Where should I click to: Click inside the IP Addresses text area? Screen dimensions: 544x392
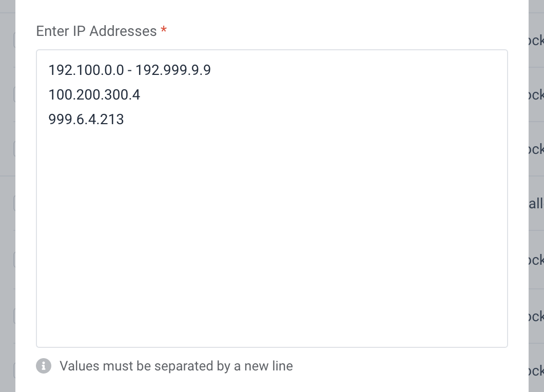(272, 199)
